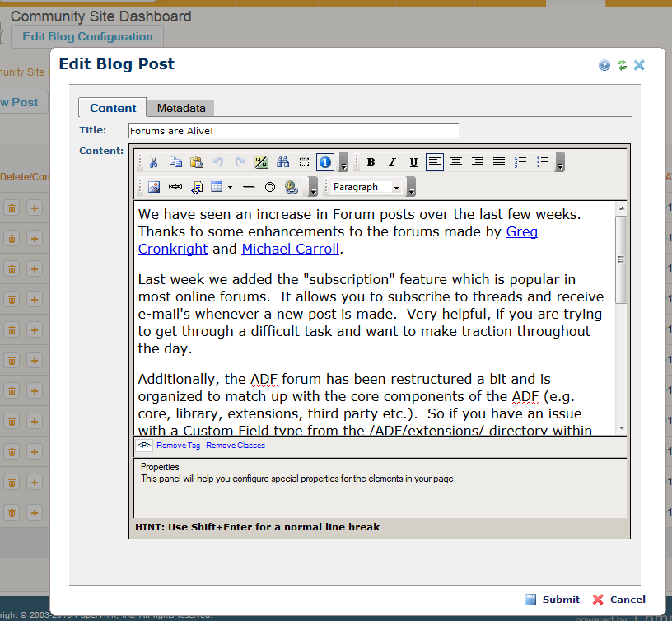Cancel editing the blog post
Screen dimensions: 672x621
(618, 600)
